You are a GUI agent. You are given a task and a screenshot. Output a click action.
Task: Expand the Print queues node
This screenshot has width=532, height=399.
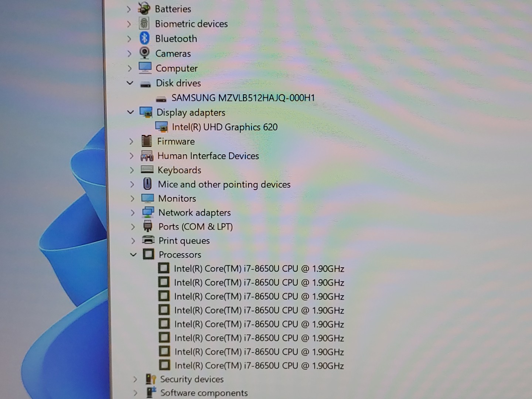click(133, 241)
